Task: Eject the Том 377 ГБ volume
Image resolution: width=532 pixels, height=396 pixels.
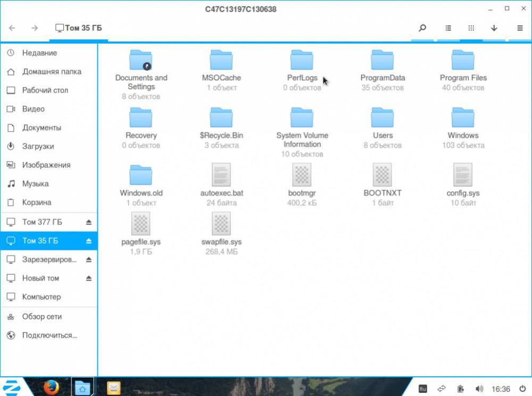Action: (x=89, y=222)
